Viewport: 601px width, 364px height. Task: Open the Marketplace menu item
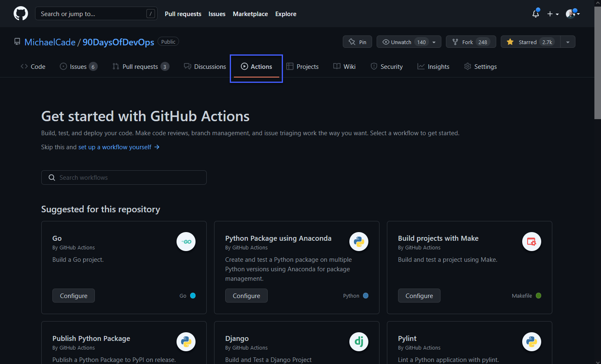(x=250, y=14)
